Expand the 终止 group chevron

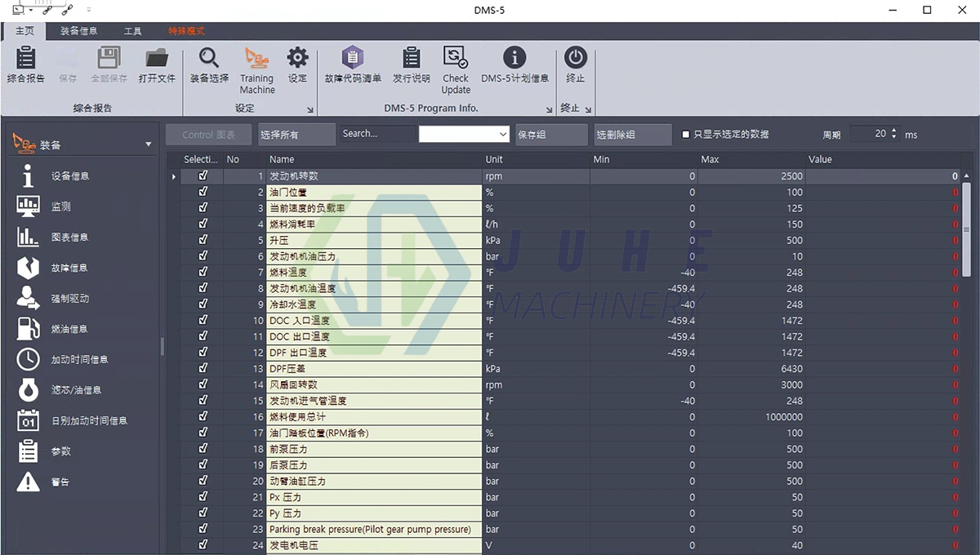point(589,109)
